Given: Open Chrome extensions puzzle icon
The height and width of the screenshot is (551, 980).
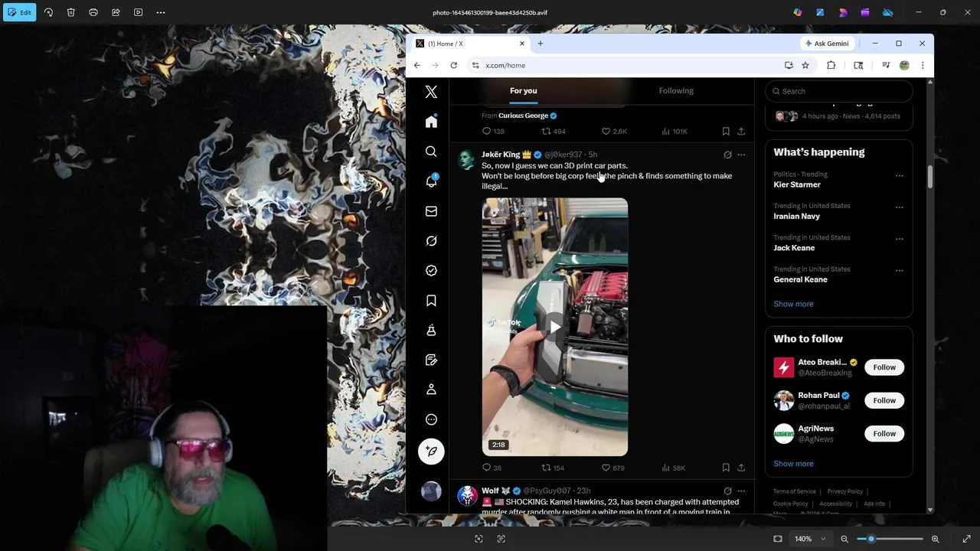Looking at the screenshot, I should pos(831,65).
